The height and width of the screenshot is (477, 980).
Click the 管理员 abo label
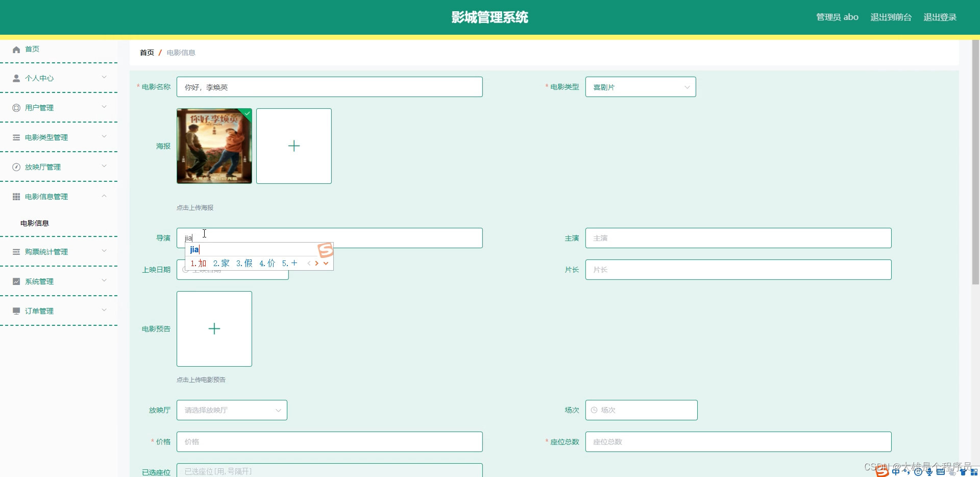837,17
